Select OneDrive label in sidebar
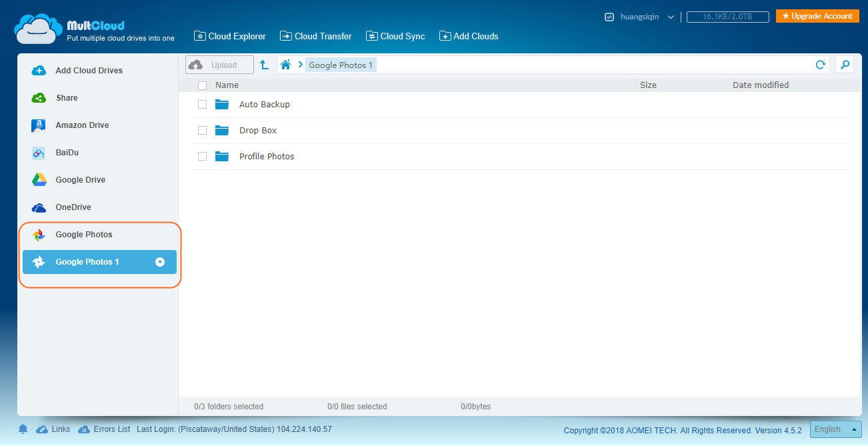The image size is (868, 446). pos(73,207)
